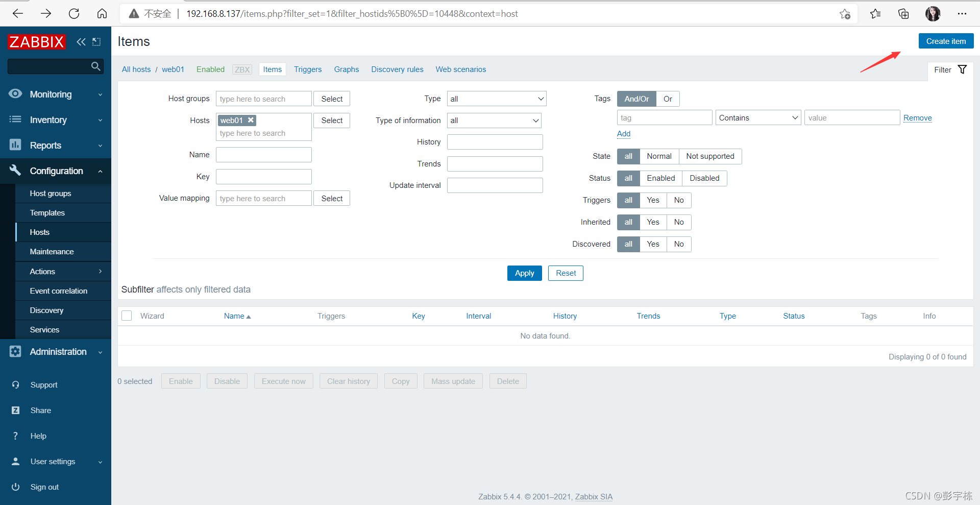The height and width of the screenshot is (505, 980).
Task: Open the browser favorites list icon
Action: click(x=875, y=14)
